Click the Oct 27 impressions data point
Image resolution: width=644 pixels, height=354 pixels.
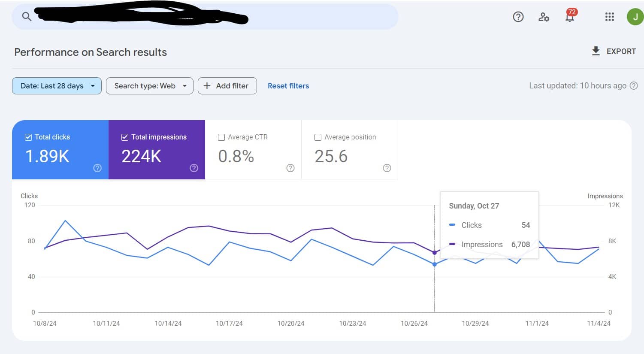pyautogui.click(x=435, y=253)
